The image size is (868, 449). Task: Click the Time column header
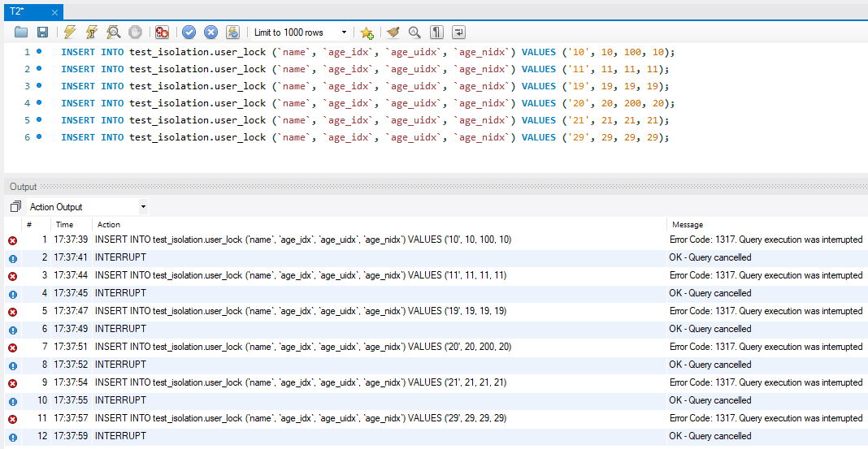[64, 224]
